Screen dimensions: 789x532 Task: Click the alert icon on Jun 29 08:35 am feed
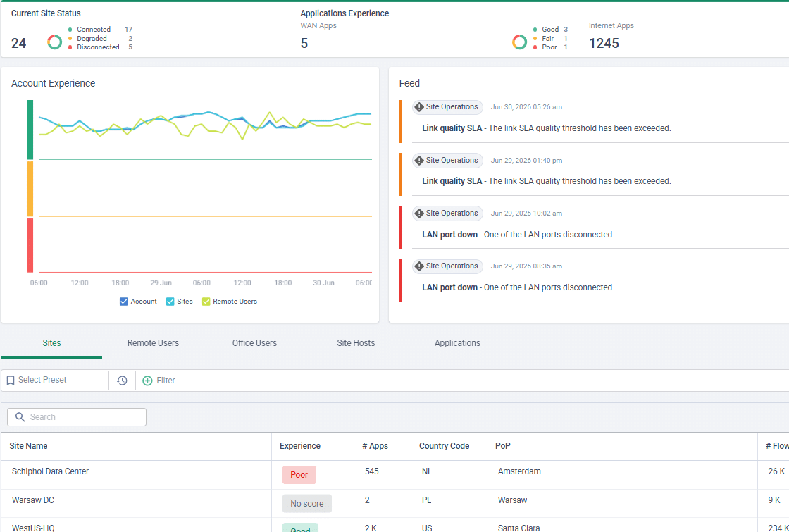(419, 266)
